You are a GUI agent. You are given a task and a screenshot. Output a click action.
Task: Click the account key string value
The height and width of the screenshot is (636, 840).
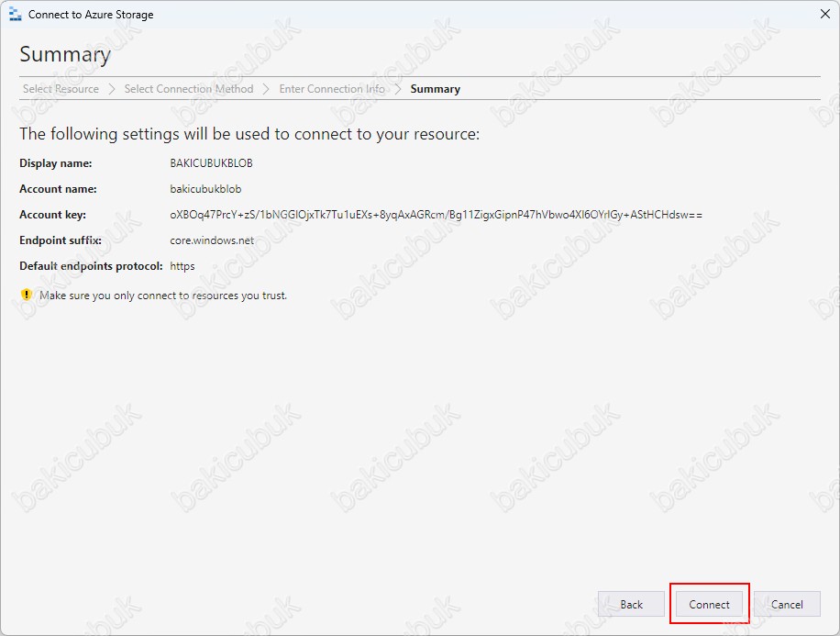coord(437,215)
